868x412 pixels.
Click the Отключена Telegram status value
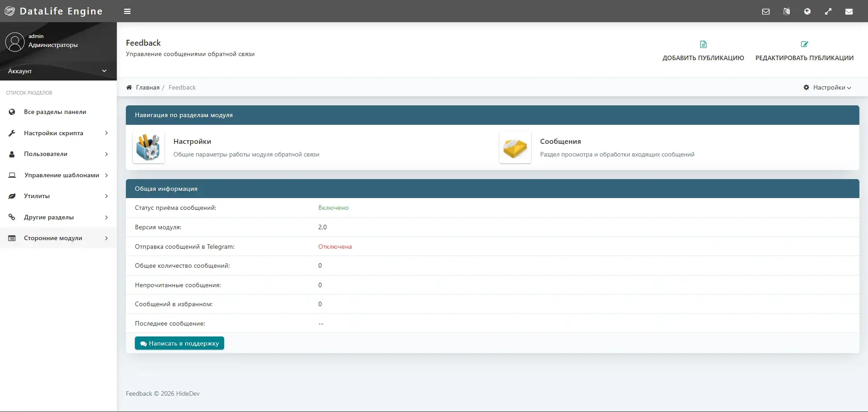point(335,246)
